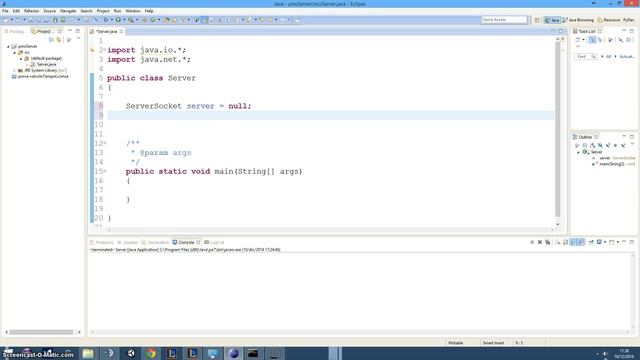Image resolution: width=640 pixels, height=360 pixels.
Task: Click the Open Perspective icon
Action: 537,20
